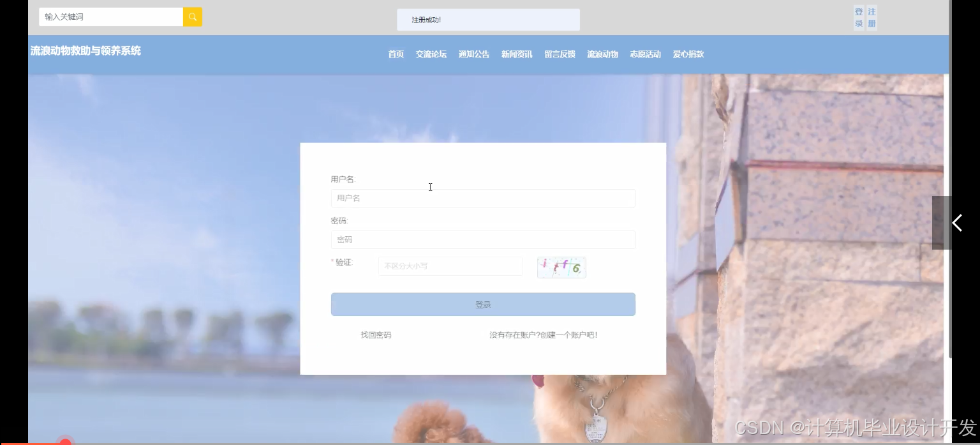Open the 没有存在账户?创建一个账户吧! link

coord(543,335)
